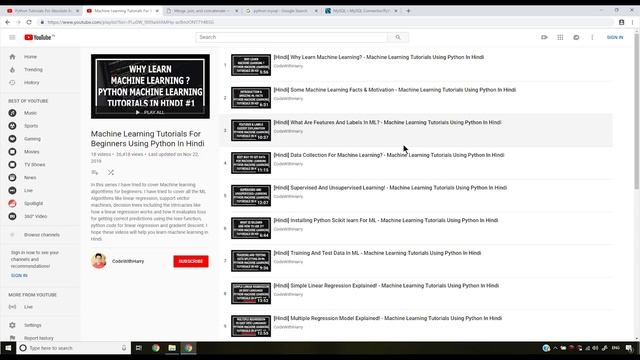Open the create video camera icon
The image size is (640, 360).
click(x=544, y=37)
